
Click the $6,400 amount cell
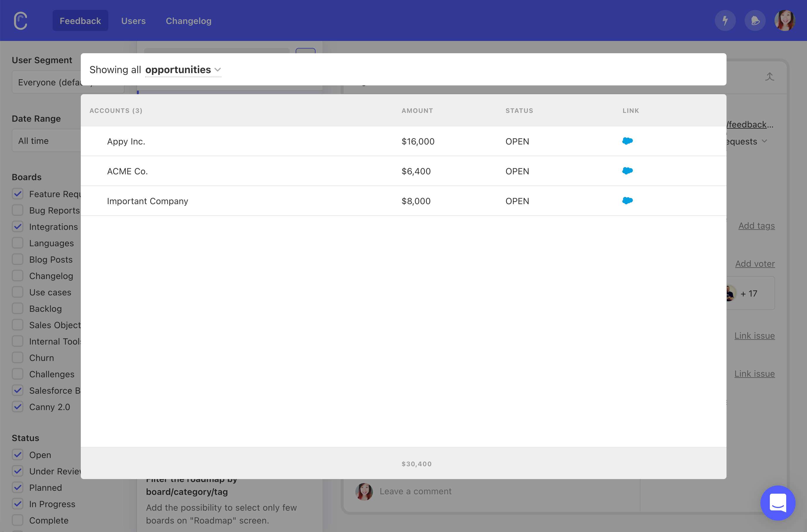point(416,171)
